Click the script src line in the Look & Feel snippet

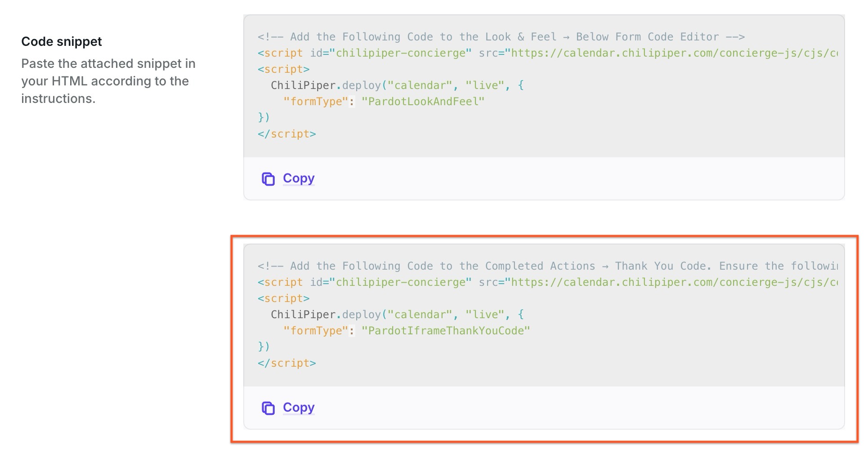pos(547,53)
